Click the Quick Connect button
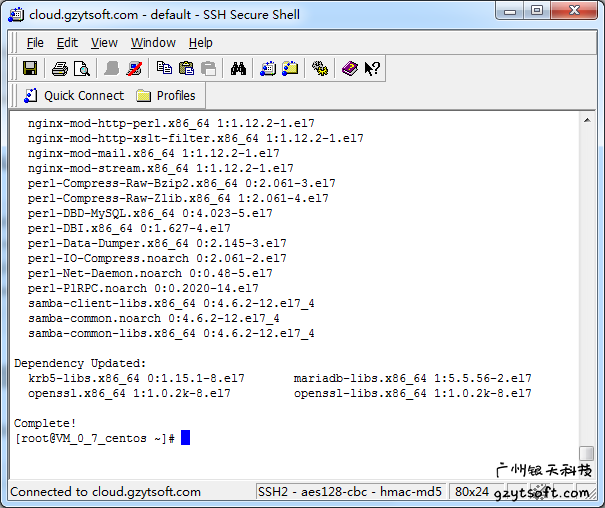Screen dimensions: 605x508 tap(74, 96)
